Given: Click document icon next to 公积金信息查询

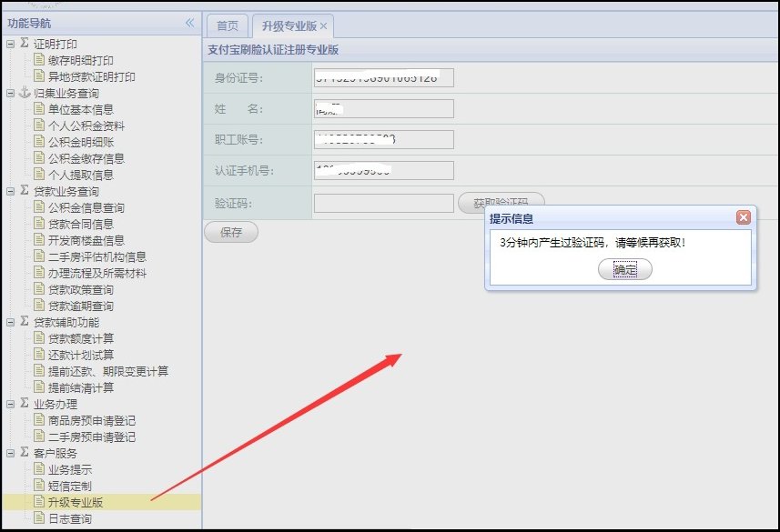Looking at the screenshot, I should point(39,207).
